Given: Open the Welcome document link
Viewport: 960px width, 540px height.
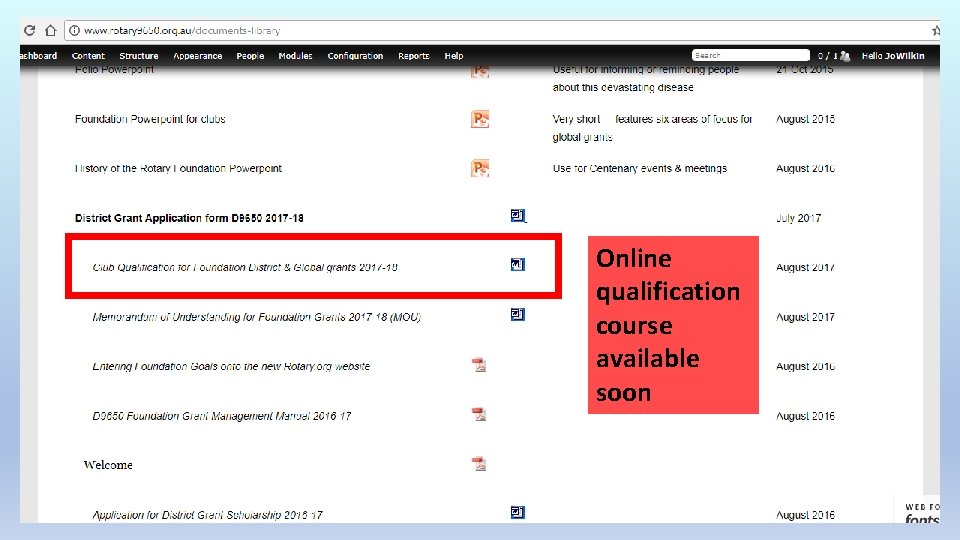Looking at the screenshot, I should [108, 465].
